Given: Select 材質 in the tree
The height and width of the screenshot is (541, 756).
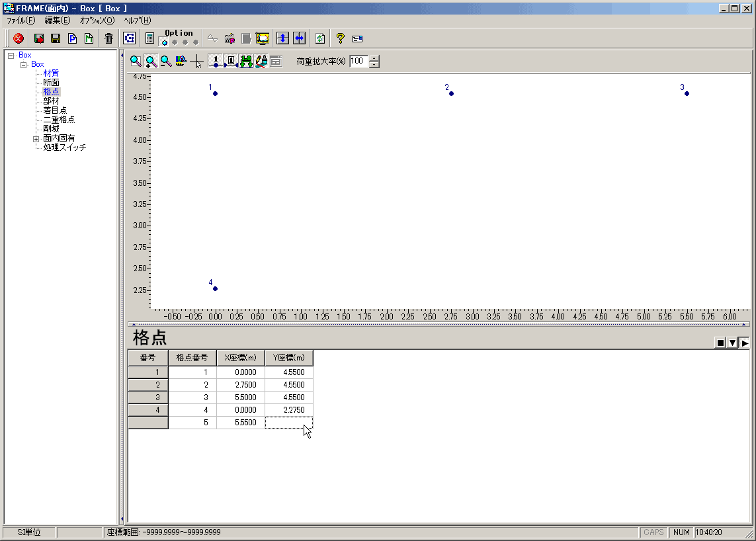Looking at the screenshot, I should [x=51, y=73].
